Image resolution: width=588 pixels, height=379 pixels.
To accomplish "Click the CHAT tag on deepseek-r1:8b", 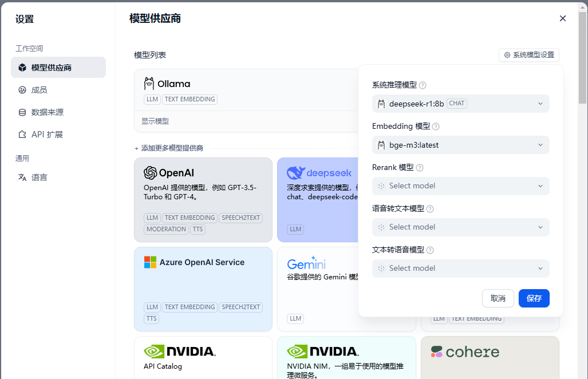I will coord(457,104).
